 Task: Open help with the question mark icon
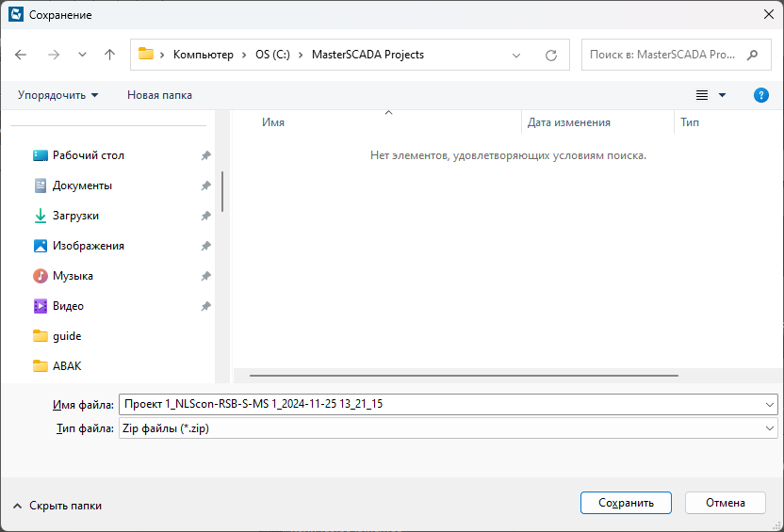[x=761, y=95]
